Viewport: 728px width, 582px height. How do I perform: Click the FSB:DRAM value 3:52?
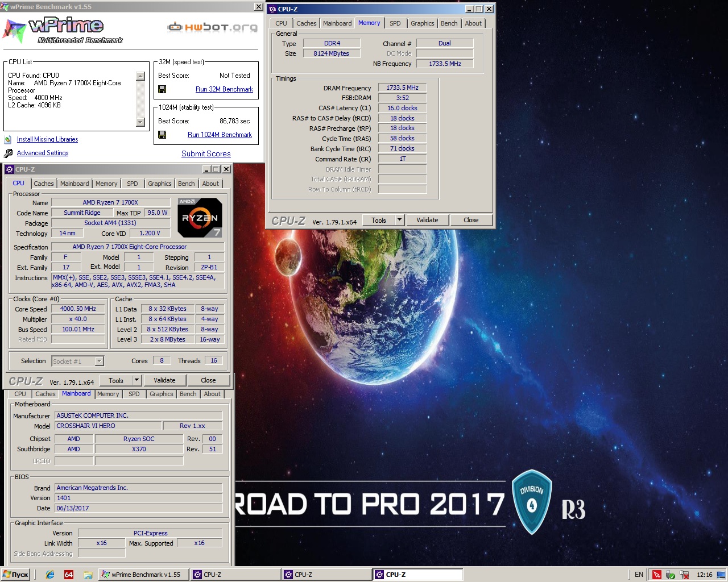point(402,98)
